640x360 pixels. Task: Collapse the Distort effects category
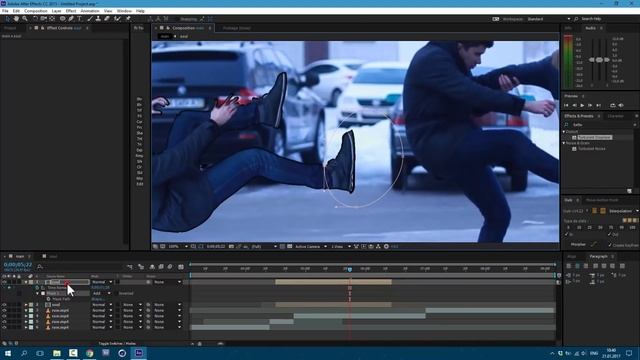click(564, 132)
